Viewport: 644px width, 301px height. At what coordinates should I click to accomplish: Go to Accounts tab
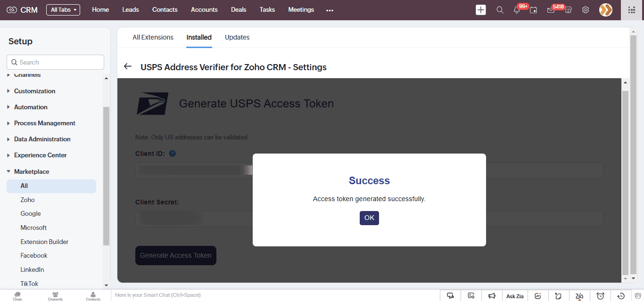tap(204, 10)
